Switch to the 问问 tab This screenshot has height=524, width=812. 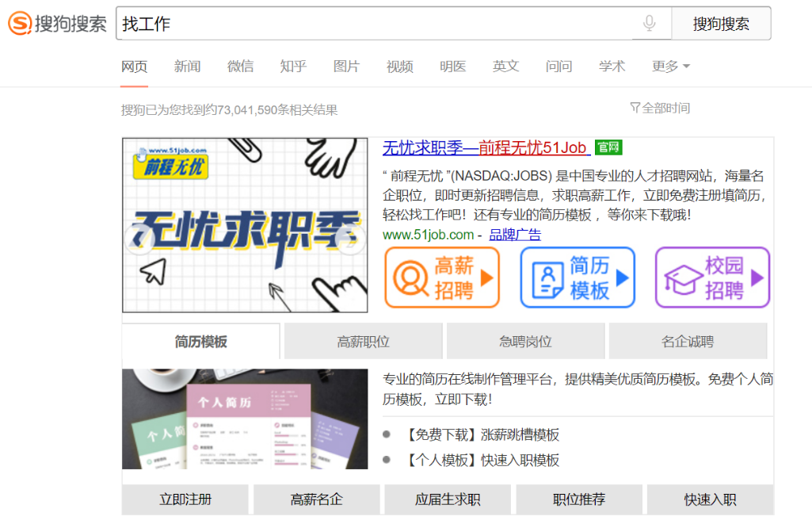point(558,67)
